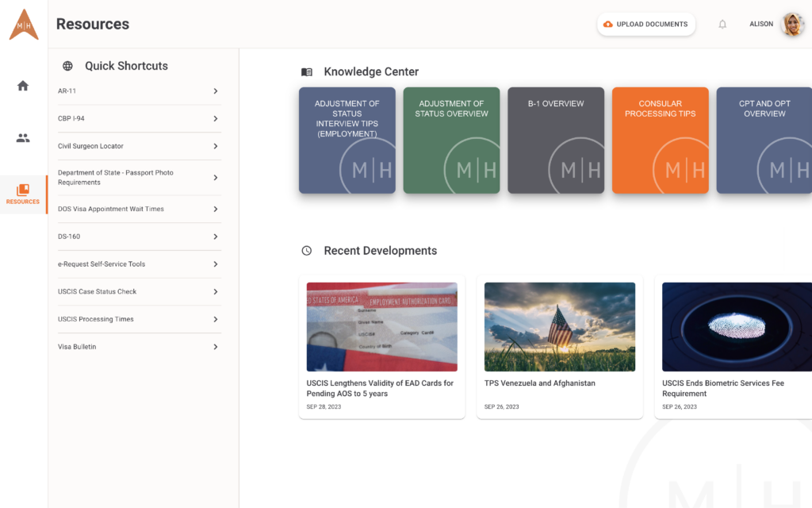The image size is (812, 508).
Task: Click the globe icon beside Quick Shortcuts
Action: [x=68, y=66]
